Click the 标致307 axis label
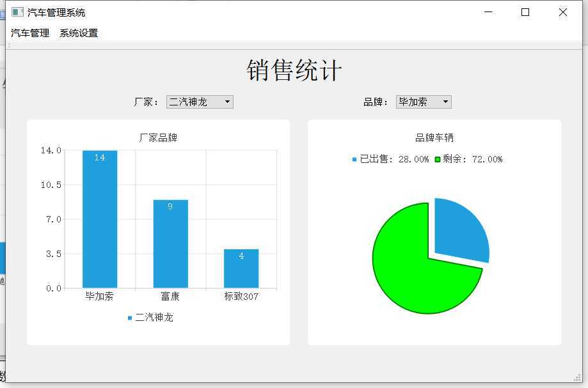 (x=241, y=296)
